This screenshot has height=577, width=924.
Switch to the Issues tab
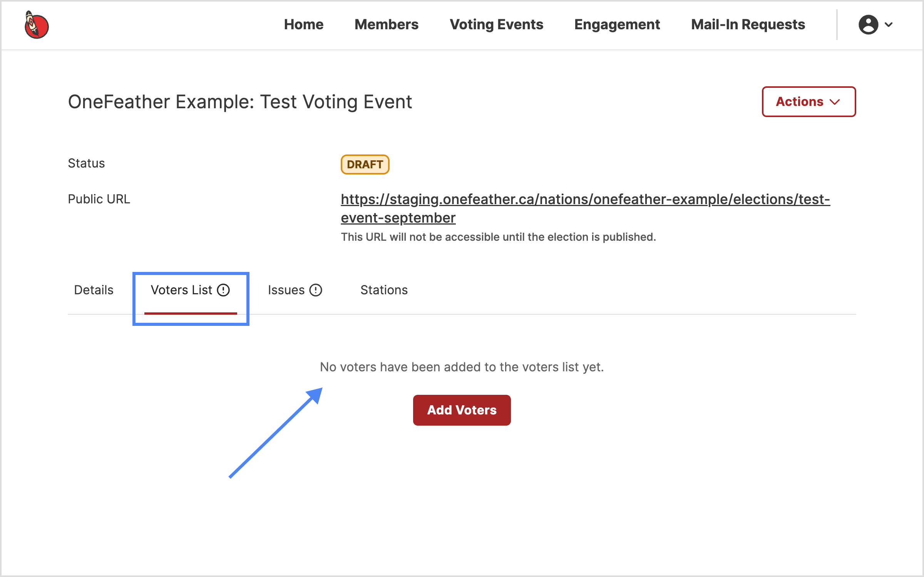click(295, 290)
